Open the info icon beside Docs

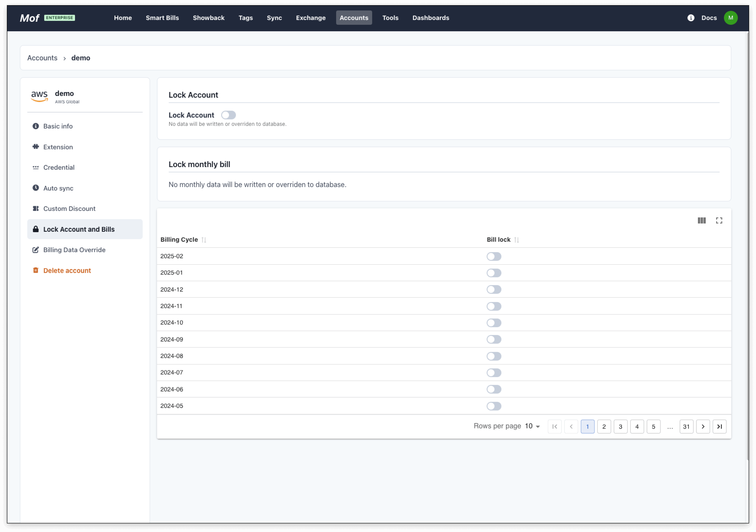pos(691,18)
